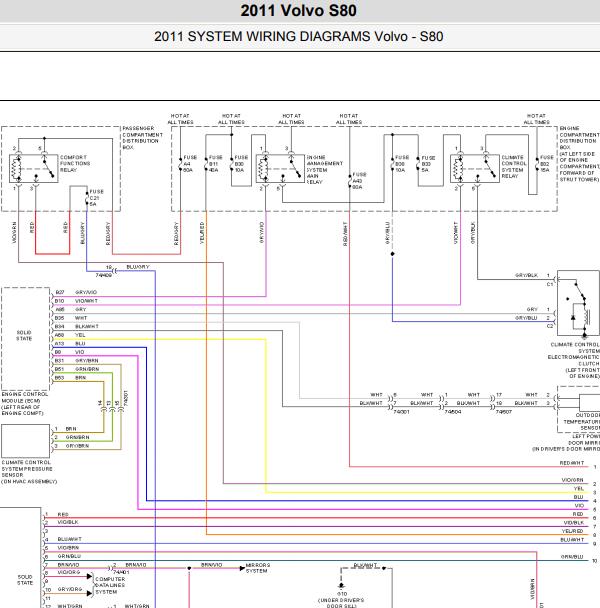This screenshot has height=608, width=600.
Task: Click pressure sensor pin "3 GRY/BRN"
Action: (x=72, y=446)
